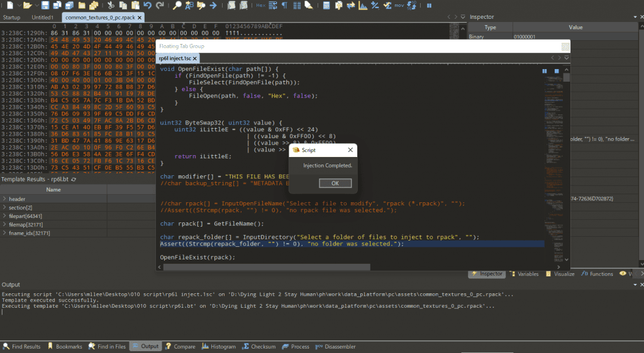Viewport: 644px width, 353px height.
Task: Toggle the paragraph whitespace display icon
Action: point(285,5)
